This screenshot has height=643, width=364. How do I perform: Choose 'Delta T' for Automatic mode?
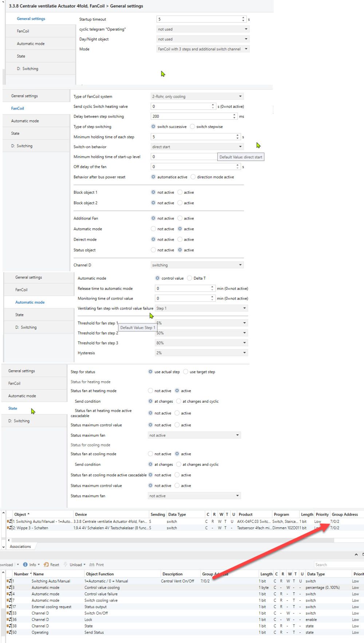pos(190,278)
